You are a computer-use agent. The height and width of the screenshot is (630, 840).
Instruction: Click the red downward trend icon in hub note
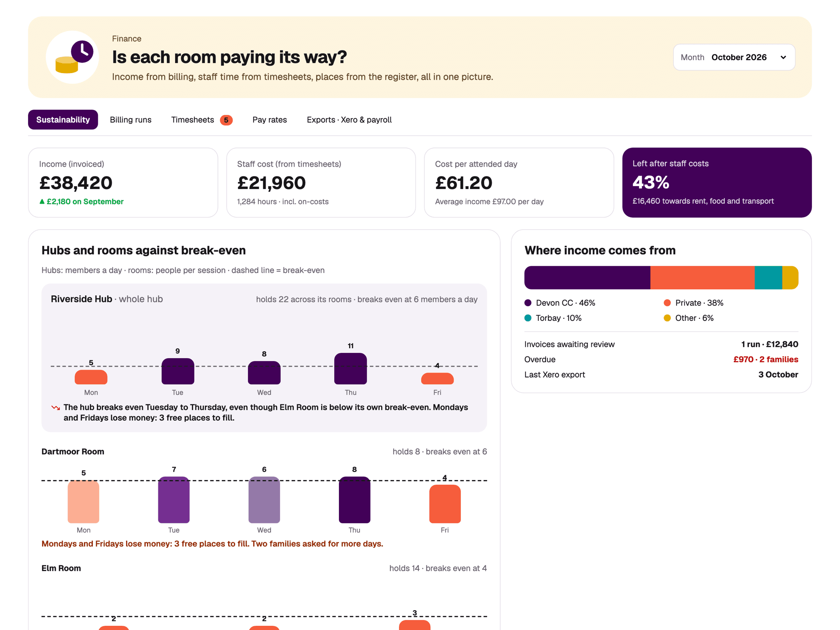click(55, 408)
